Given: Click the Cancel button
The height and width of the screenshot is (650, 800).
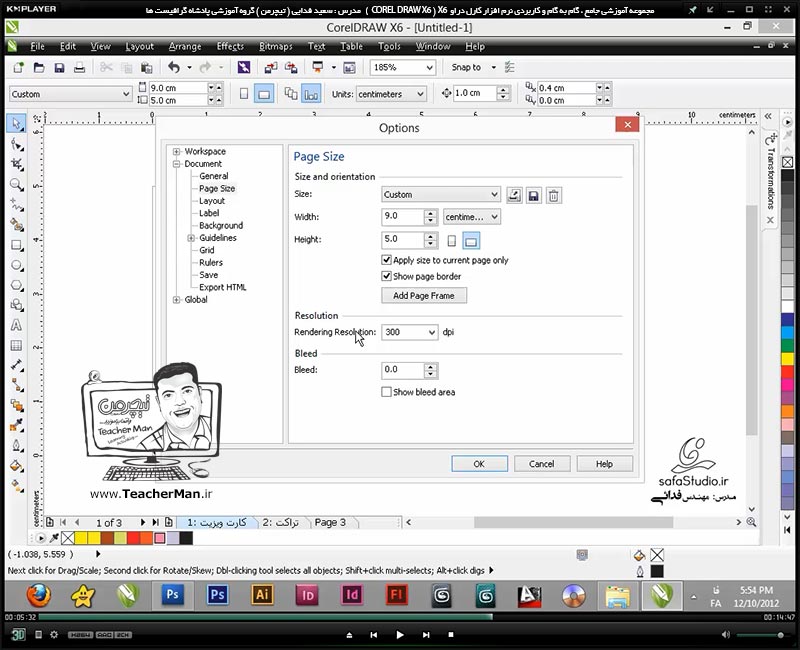Looking at the screenshot, I should (541, 464).
